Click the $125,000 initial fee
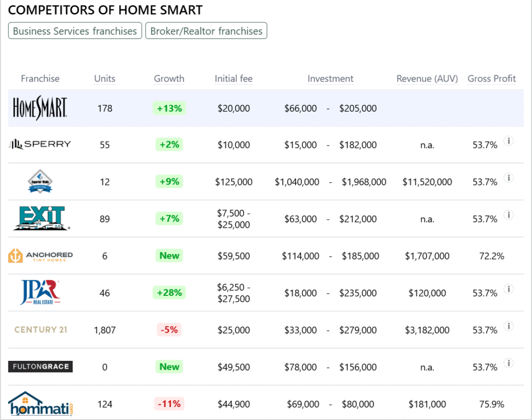532x420 pixels. [x=233, y=182]
